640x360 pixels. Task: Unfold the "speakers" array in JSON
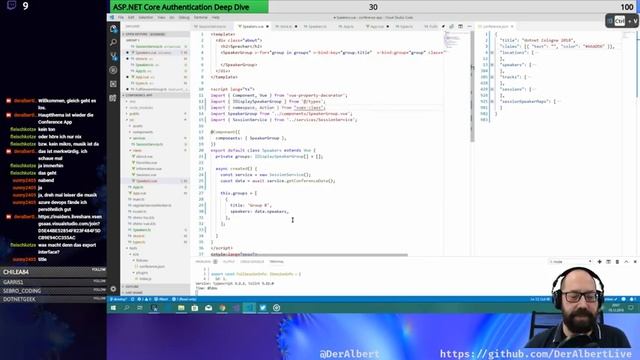pos(492,65)
